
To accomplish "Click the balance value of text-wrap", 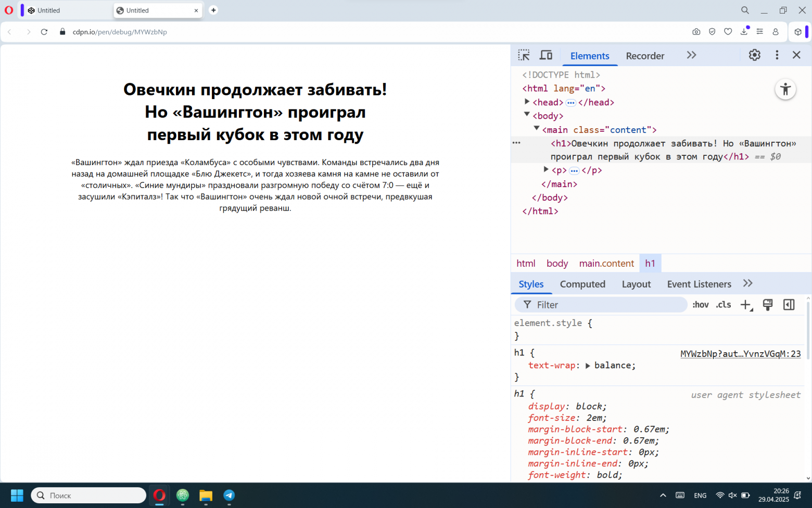I will 613,366.
